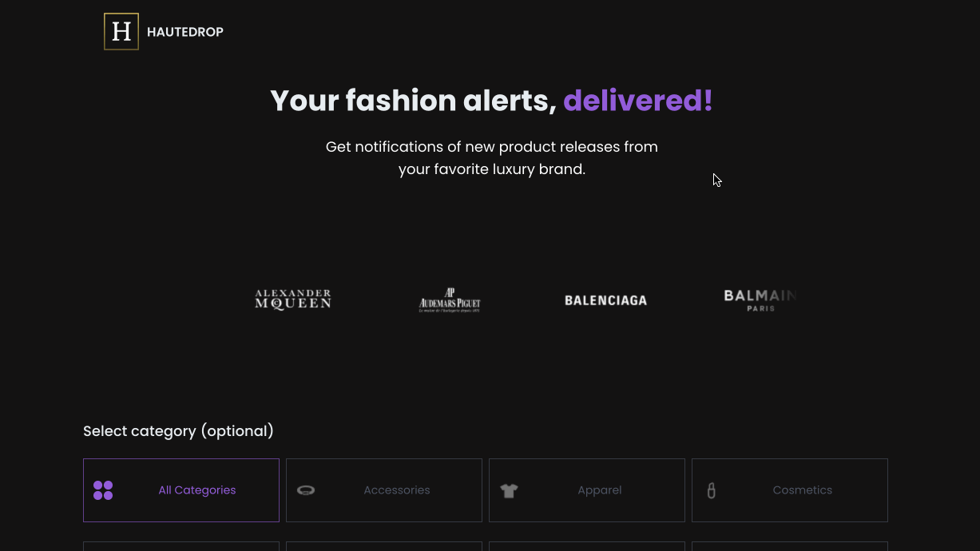
Task: Click the Apparel t-shirt icon
Action: (509, 490)
